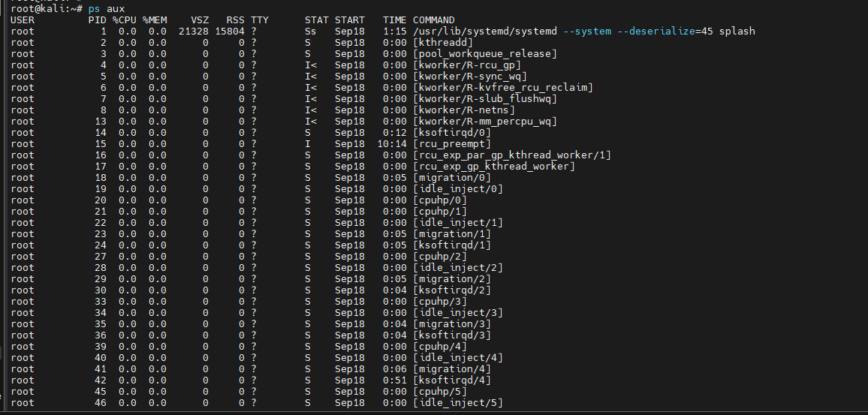Click the [migration/3] process name
The image size is (868, 415).
tap(452, 323)
